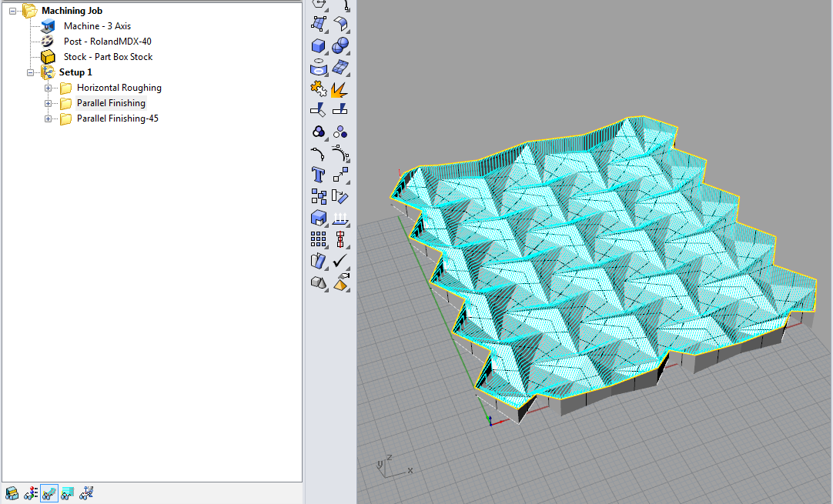Image resolution: width=833 pixels, height=504 pixels.
Task: Click the Copy objects tool icon
Action: coord(318,196)
